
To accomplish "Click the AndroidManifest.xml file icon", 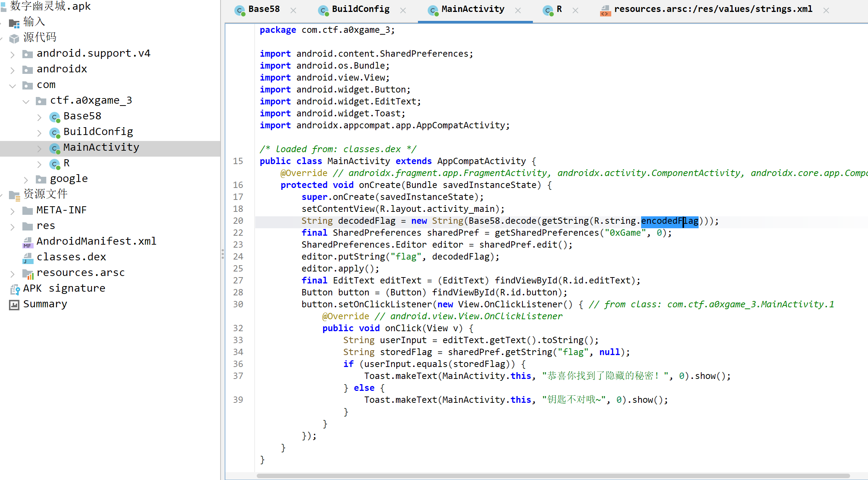I will pyautogui.click(x=28, y=242).
